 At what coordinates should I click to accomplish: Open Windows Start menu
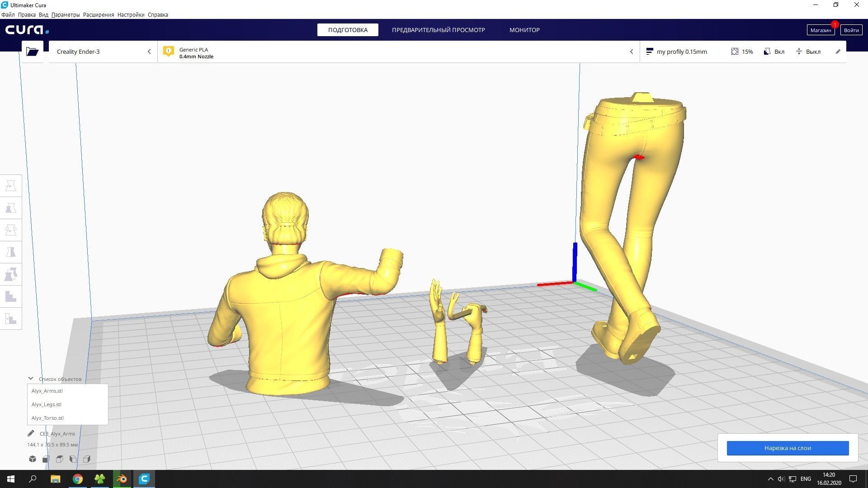click(11, 479)
